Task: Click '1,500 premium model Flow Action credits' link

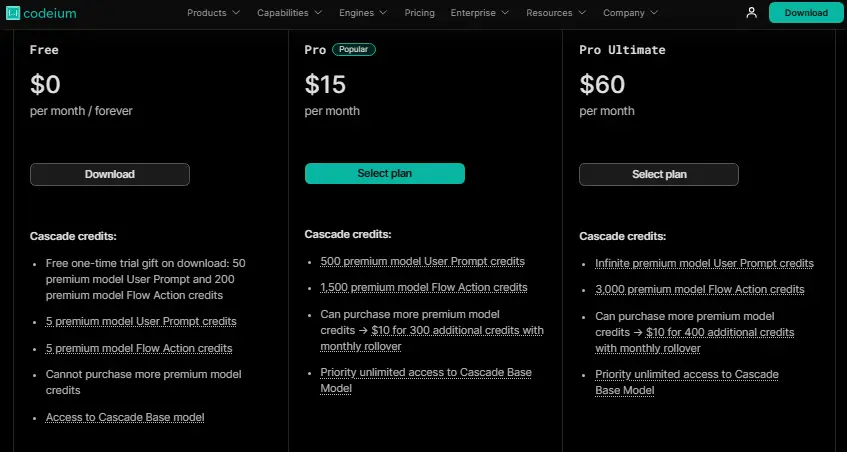Action: [x=424, y=288]
